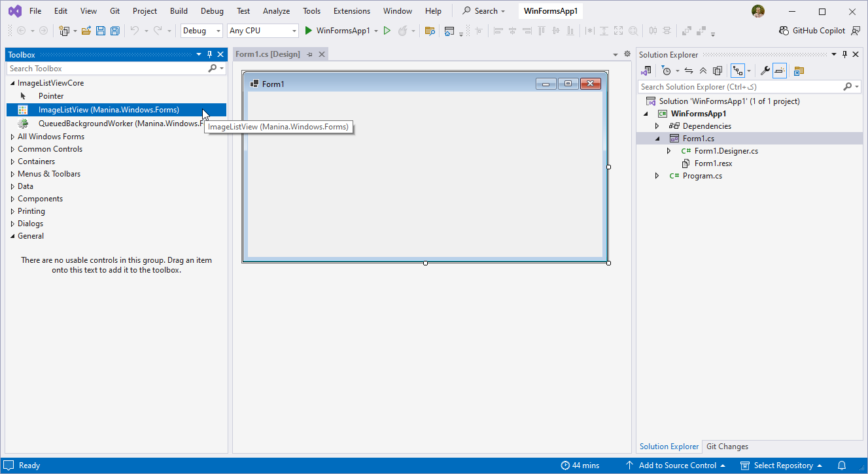Open the Debug configuration dropdown
This screenshot has height=474, width=868.
click(x=201, y=31)
